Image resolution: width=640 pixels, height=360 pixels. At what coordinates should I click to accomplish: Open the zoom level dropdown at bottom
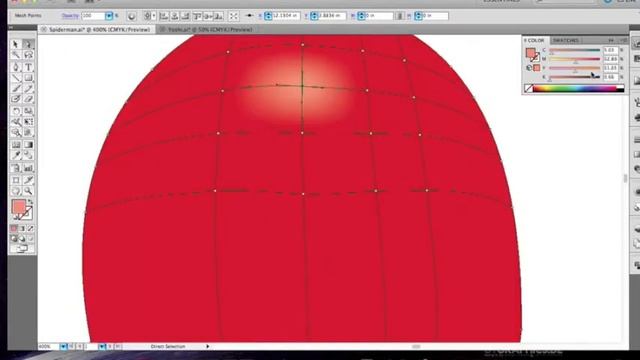[x=63, y=347]
